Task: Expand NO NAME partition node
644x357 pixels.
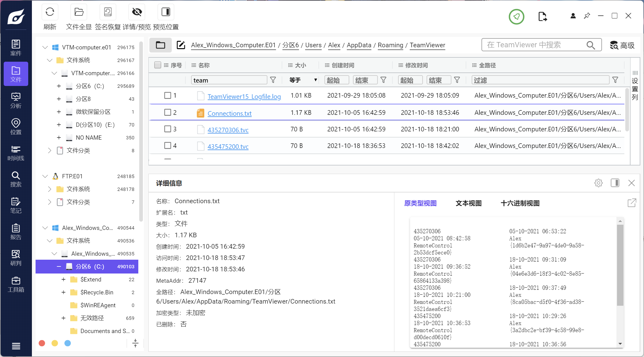Action: (59, 138)
